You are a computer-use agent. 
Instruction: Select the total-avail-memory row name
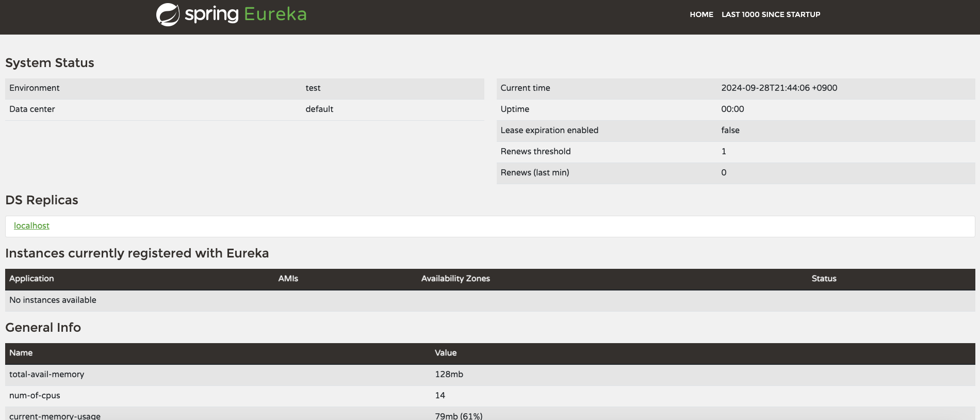pyautogui.click(x=46, y=375)
